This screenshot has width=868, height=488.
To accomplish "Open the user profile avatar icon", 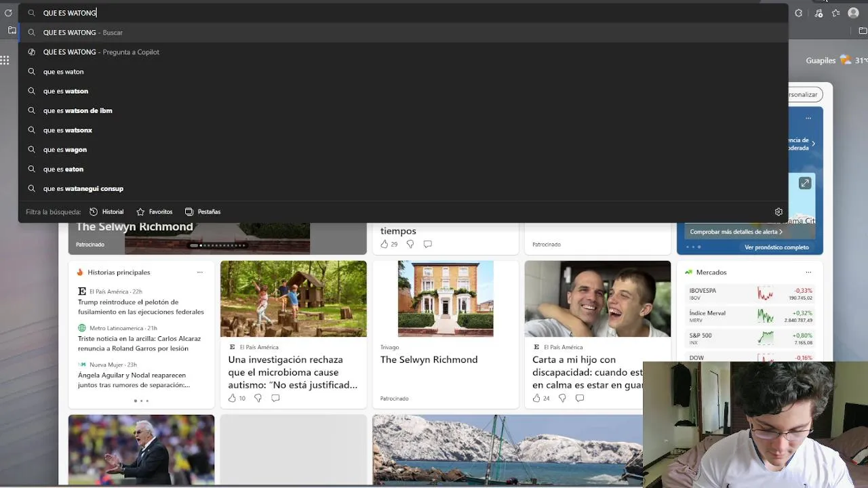I will (854, 13).
